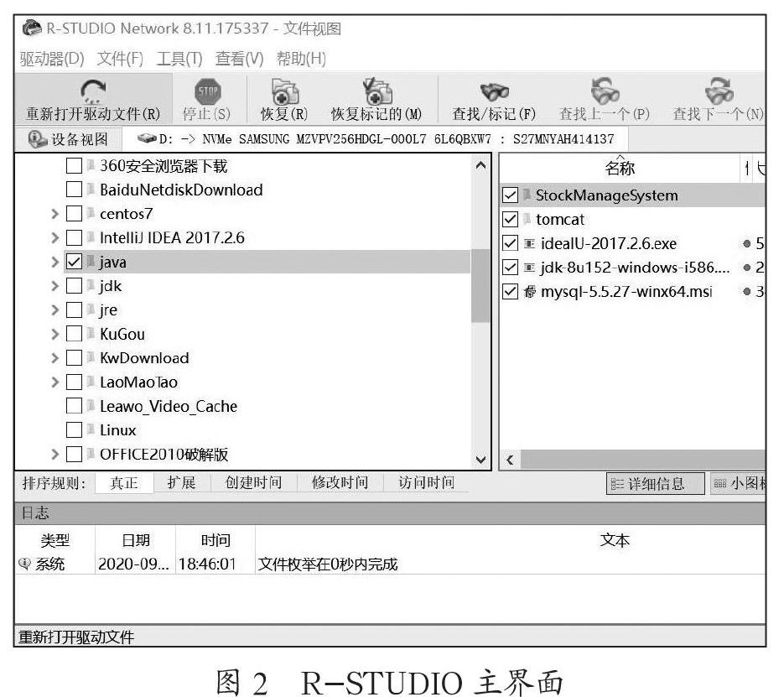Uncheck the mysql-5.5.27-winx64.msi checkbox
784x697 pixels.
click(x=510, y=291)
